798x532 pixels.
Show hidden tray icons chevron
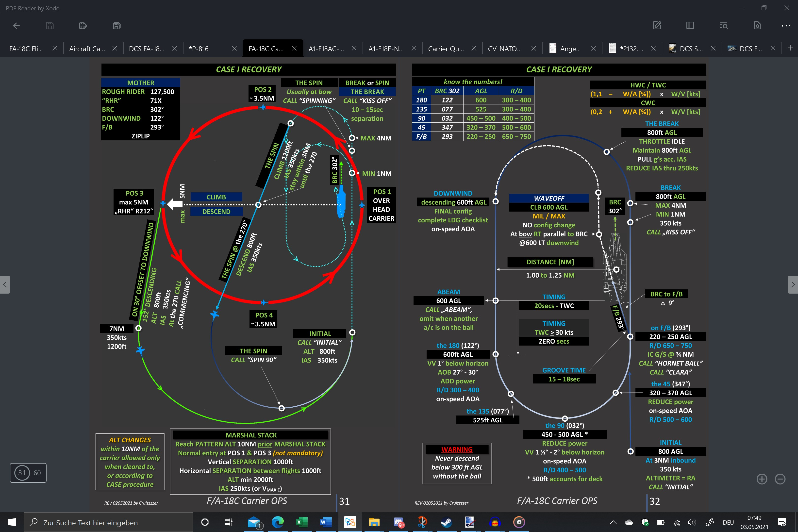pos(613,522)
